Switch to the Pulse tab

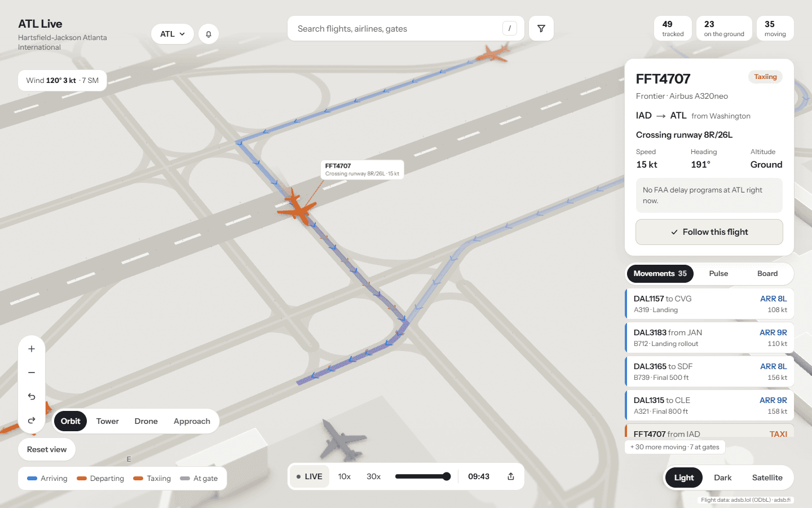click(x=718, y=274)
